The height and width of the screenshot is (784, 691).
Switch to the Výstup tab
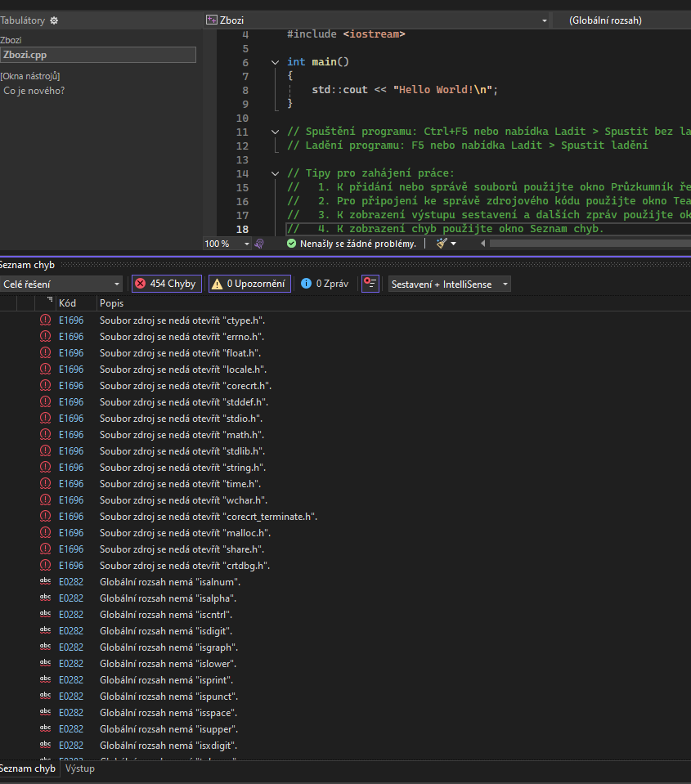point(80,768)
